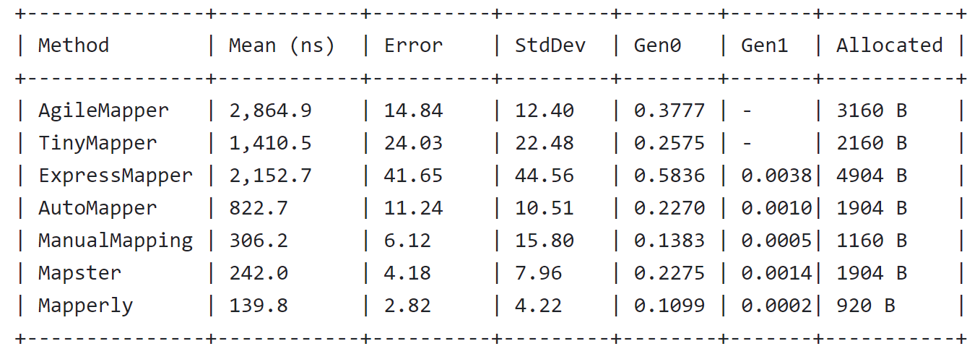Select the Error column header

tap(413, 46)
